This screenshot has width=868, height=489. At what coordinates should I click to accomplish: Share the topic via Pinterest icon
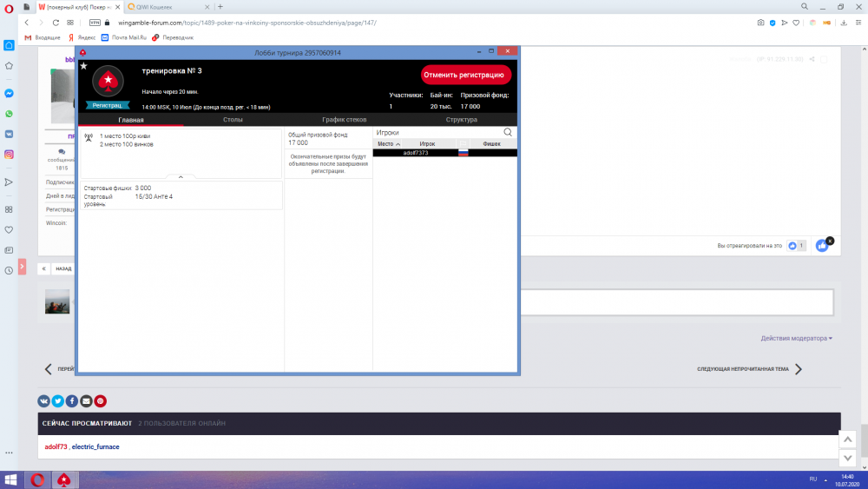click(101, 400)
